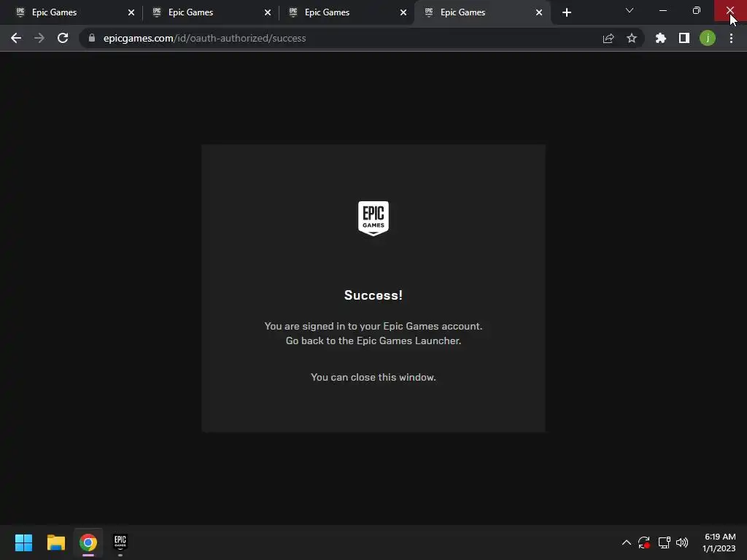The width and height of the screenshot is (747, 560).
Task: Open a new browser tab
Action: [566, 12]
